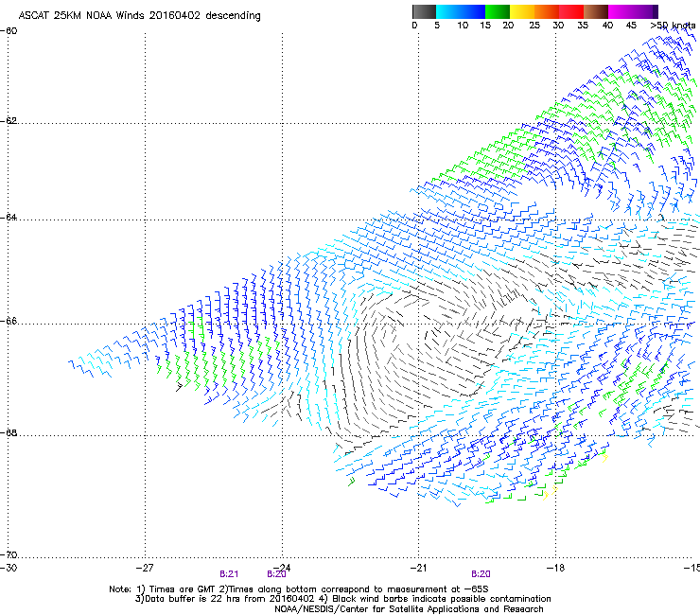Click the red 30-35 knots legend segment

[x=571, y=11]
